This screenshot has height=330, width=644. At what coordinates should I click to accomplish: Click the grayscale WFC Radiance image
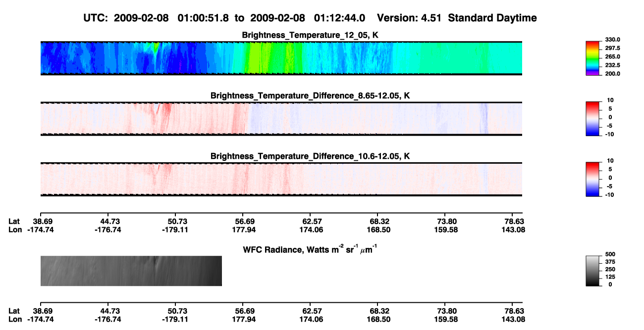click(131, 271)
